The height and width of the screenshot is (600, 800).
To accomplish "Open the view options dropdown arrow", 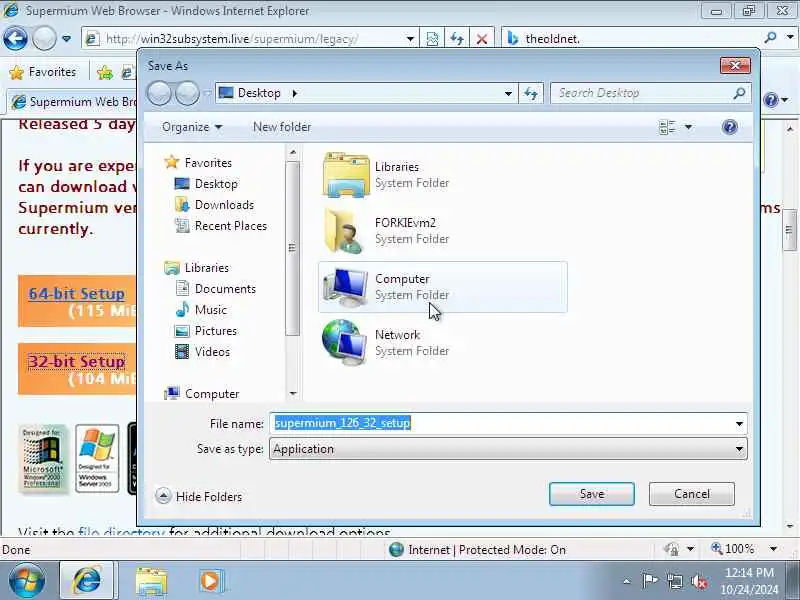I will 688,127.
